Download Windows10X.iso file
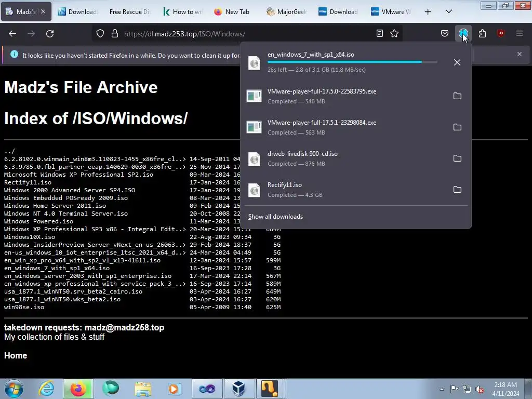This screenshot has width=532, height=399. coord(30,237)
